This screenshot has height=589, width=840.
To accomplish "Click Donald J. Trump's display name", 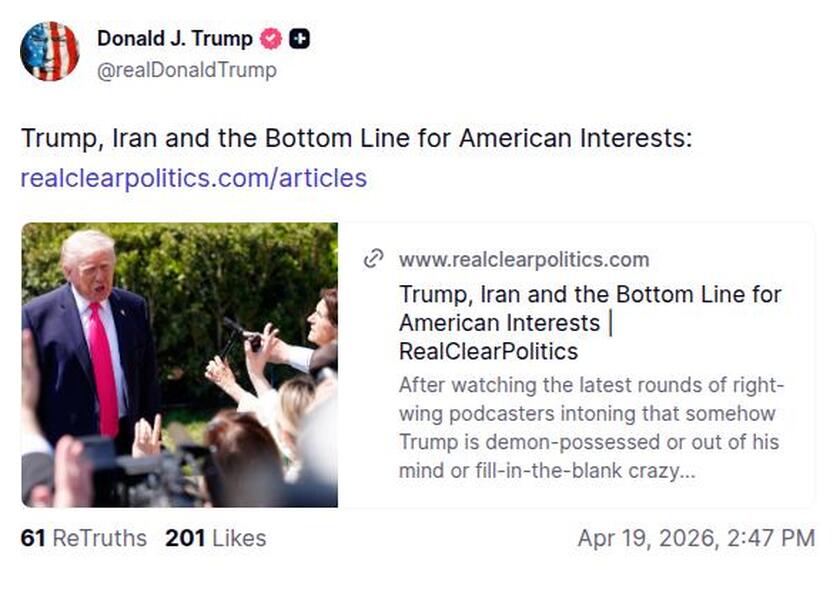I will coord(174,39).
